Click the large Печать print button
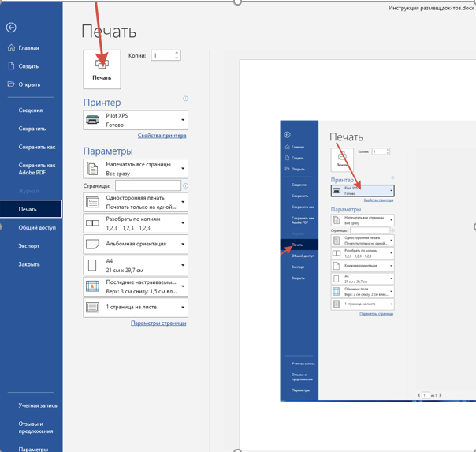This screenshot has width=476, height=452. tap(102, 69)
